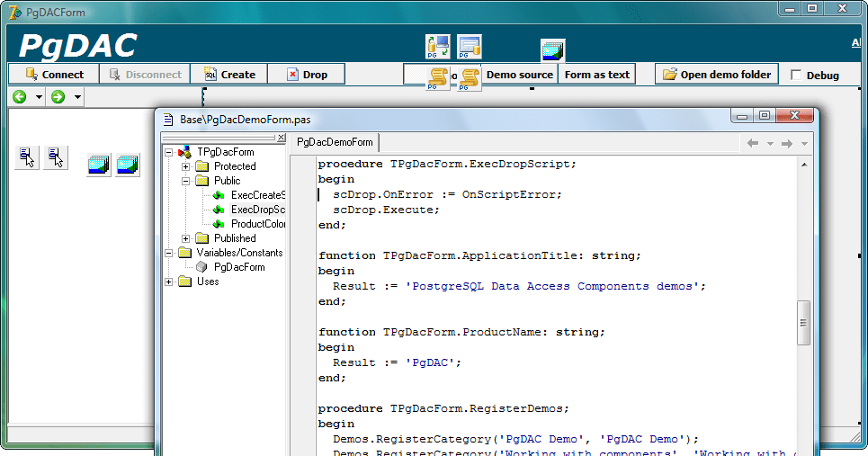Click the PgConnection component icon

click(438, 47)
